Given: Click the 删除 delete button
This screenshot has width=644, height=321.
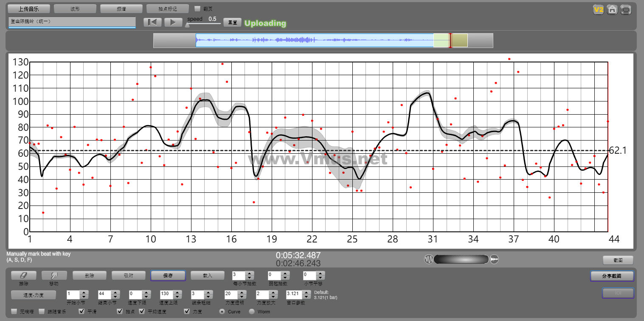Looking at the screenshot, I should pyautogui.click(x=90, y=275).
